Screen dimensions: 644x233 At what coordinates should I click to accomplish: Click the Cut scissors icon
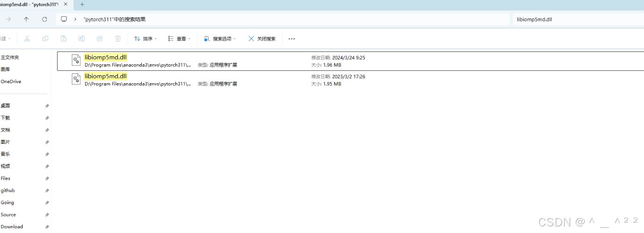[27, 39]
